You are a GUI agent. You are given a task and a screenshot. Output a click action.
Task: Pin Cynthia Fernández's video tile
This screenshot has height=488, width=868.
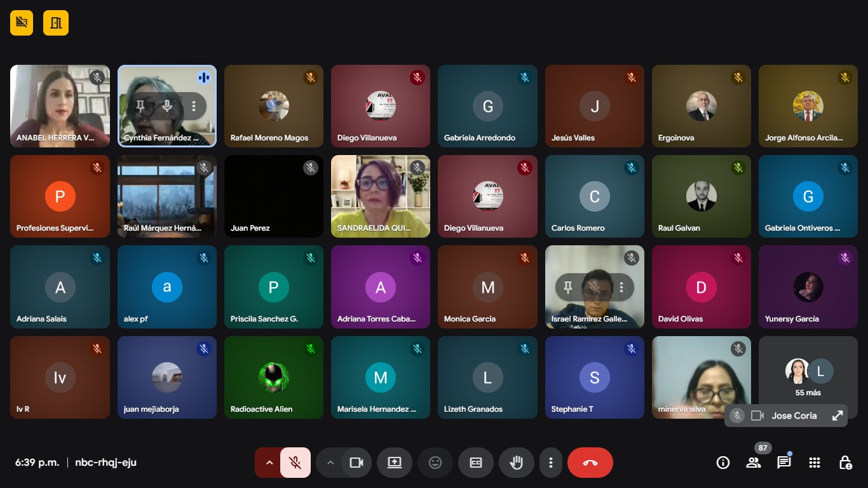pos(140,106)
